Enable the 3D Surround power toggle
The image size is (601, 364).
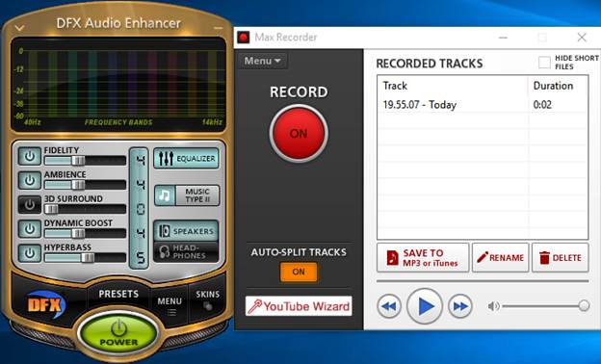(30, 205)
